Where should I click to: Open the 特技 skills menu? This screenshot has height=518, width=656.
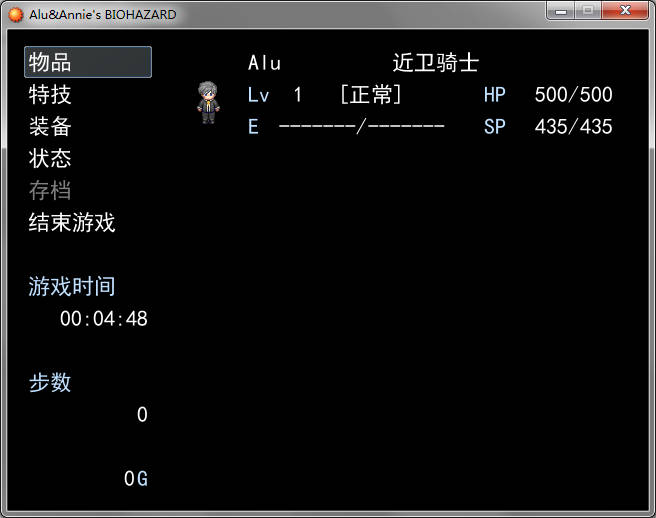[x=50, y=94]
